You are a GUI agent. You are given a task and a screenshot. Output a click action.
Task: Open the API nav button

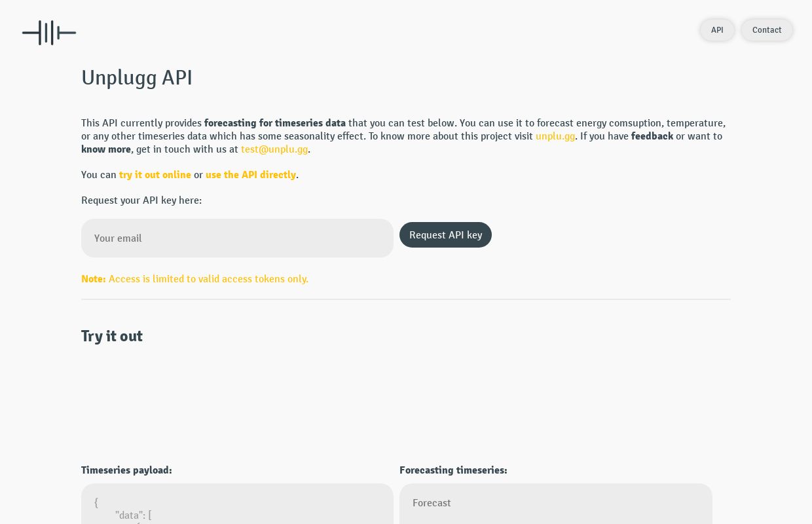[717, 30]
